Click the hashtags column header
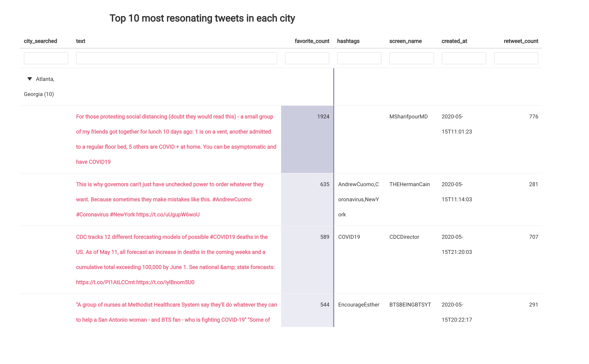Viewport: 589px width, 364px height. 348,41
